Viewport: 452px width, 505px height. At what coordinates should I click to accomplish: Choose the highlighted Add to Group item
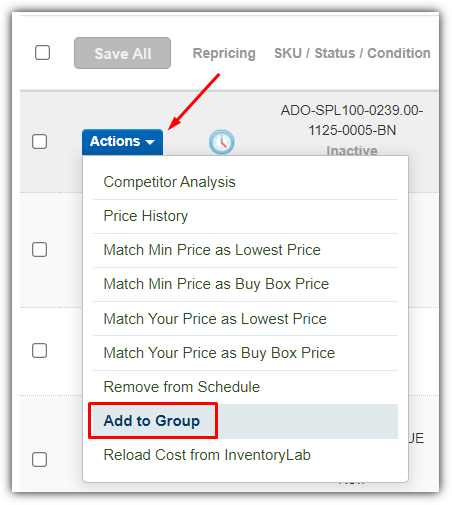(x=245, y=421)
